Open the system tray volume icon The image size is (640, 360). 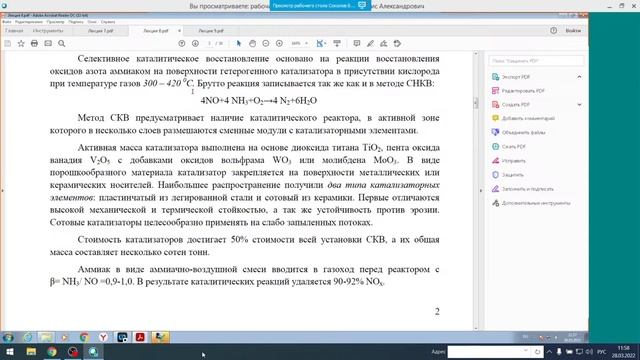(589, 351)
